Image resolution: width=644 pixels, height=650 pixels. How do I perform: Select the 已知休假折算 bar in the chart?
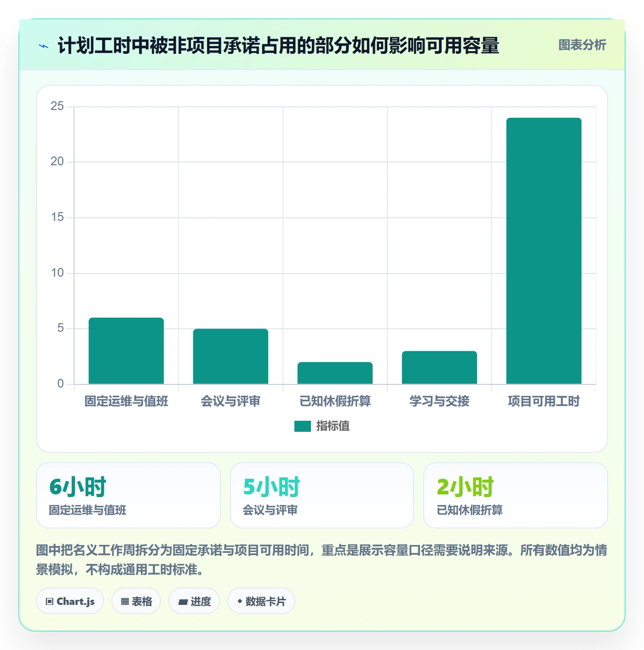335,373
